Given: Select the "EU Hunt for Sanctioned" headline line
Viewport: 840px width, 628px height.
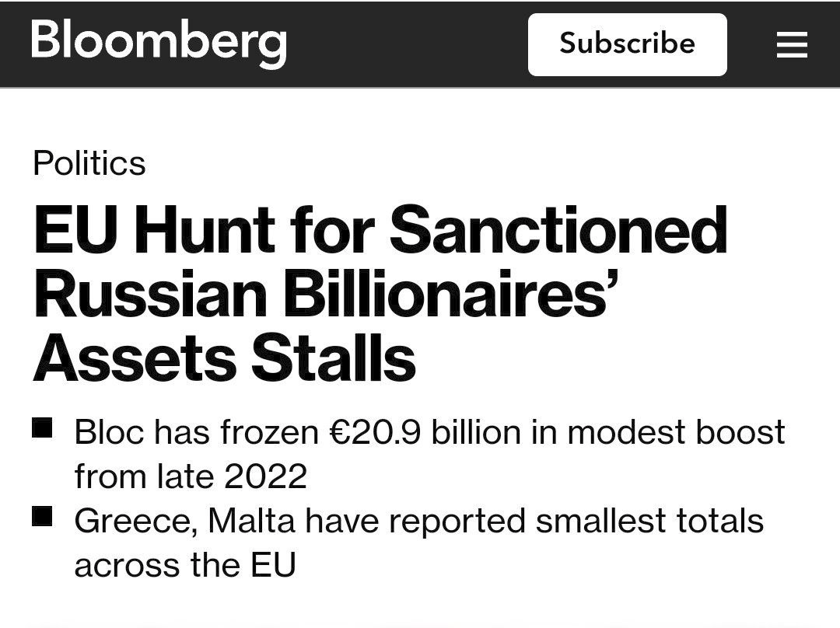Looking at the screenshot, I should coord(380,231).
